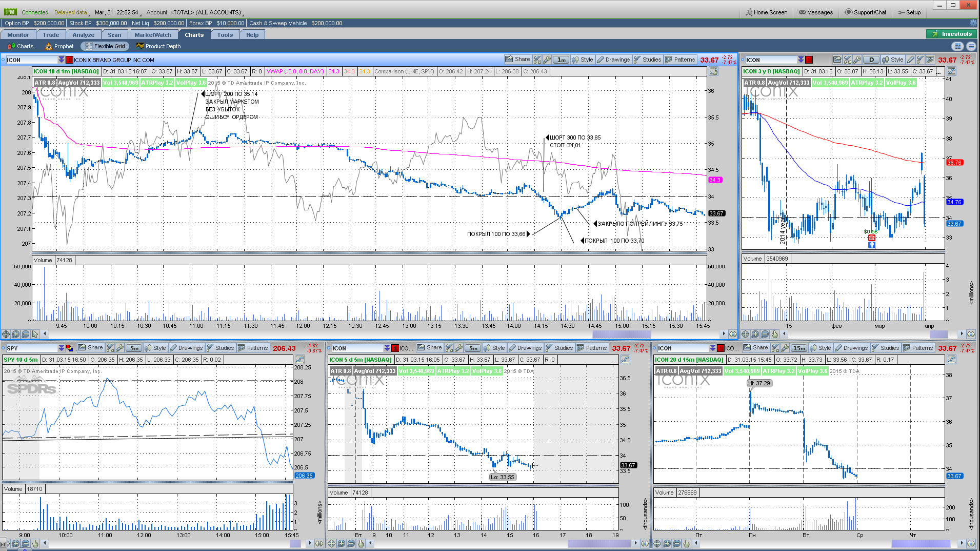The image size is (980, 551).
Task: Open wrench settings in ICON daily chart
Action: point(857,60)
